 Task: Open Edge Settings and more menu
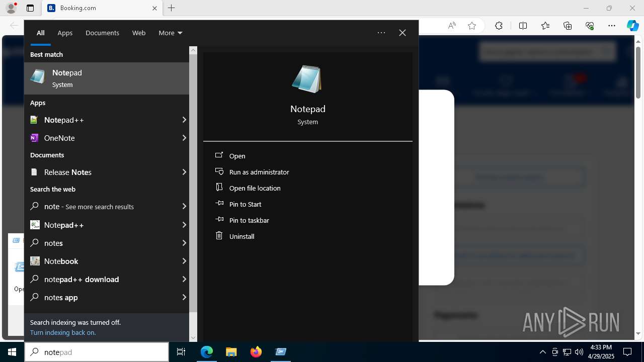(x=612, y=26)
